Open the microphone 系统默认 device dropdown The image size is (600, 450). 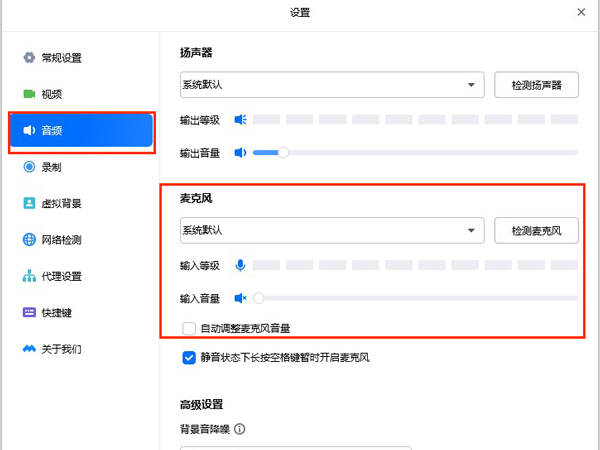coord(331,230)
